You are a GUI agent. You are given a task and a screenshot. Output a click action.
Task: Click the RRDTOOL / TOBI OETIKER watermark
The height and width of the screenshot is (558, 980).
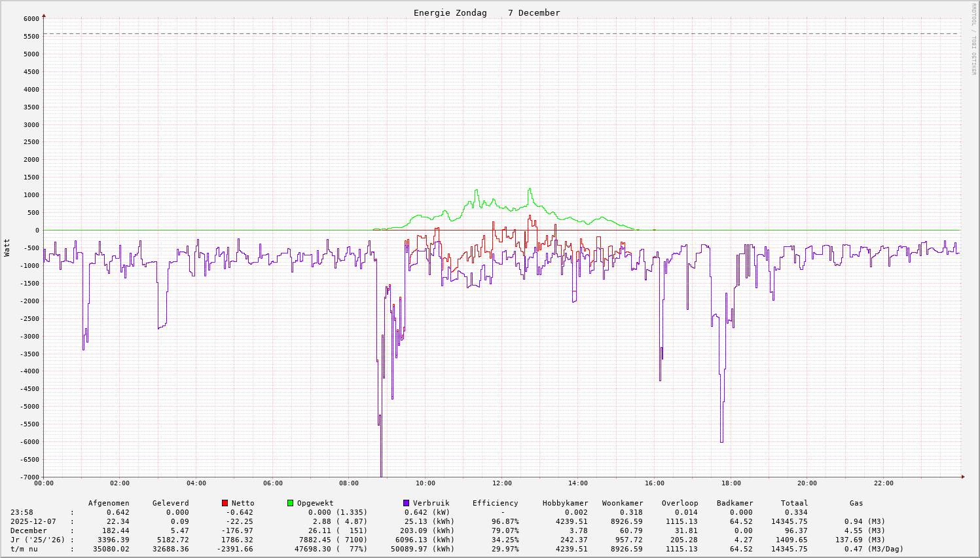pyautogui.click(x=973, y=39)
